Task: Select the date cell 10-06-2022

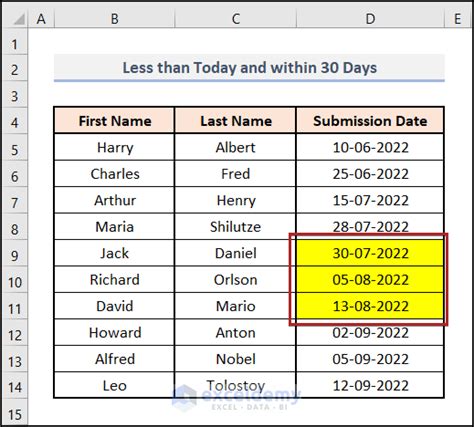Action: pos(370,147)
